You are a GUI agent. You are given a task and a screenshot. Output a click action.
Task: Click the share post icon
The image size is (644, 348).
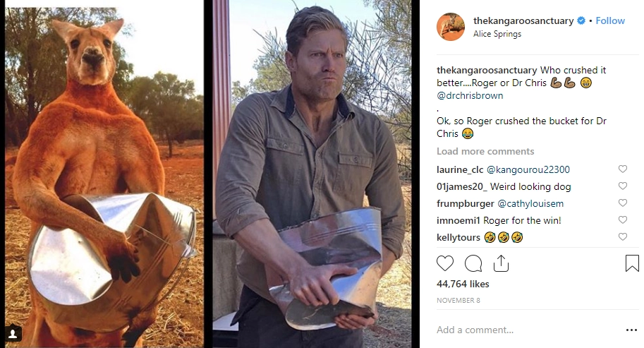501,264
